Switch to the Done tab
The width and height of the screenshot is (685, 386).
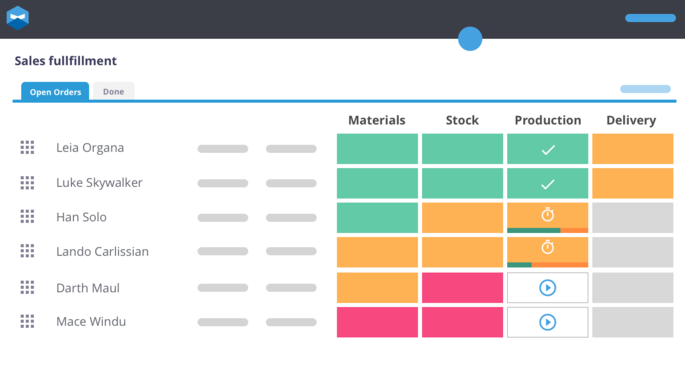pyautogui.click(x=114, y=92)
